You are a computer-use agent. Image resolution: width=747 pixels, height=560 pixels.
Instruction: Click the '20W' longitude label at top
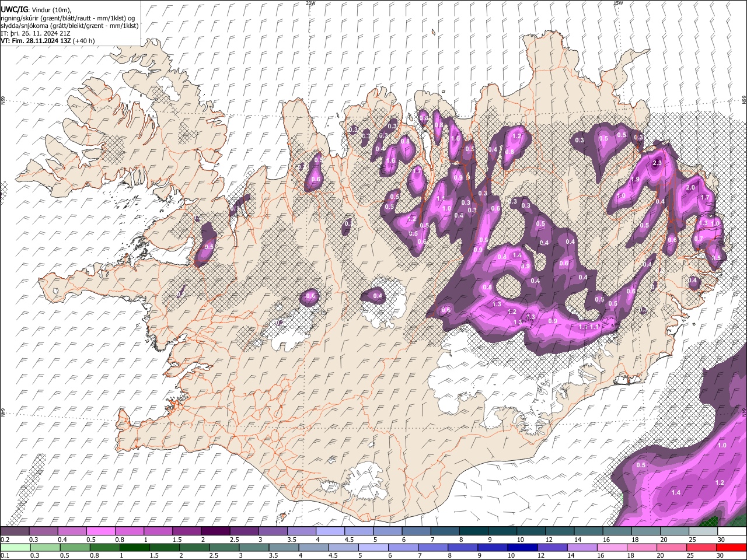point(310,3)
